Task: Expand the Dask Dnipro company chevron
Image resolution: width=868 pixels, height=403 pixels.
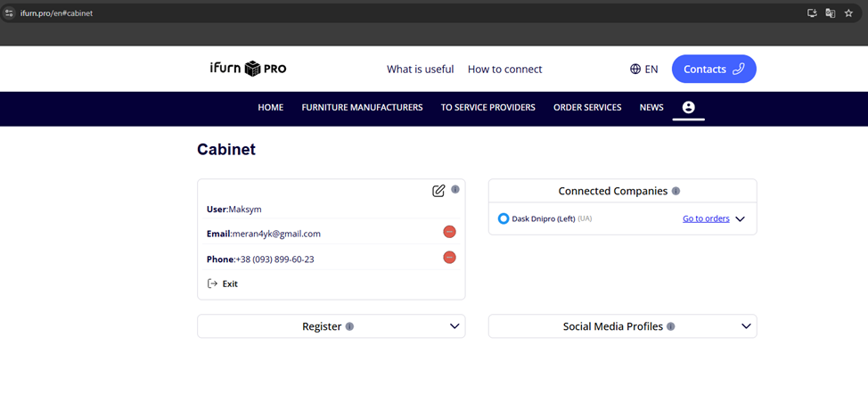Action: (740, 219)
